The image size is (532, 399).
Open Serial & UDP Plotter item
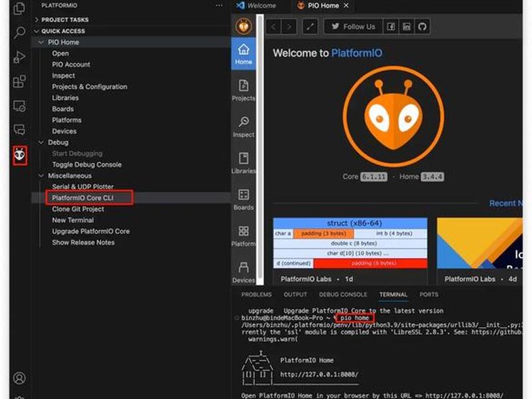pos(82,187)
